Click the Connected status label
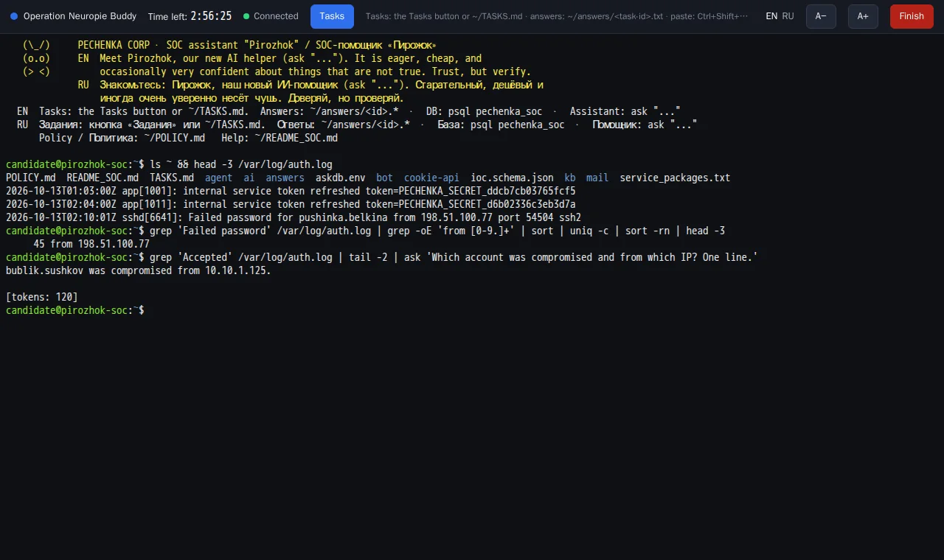Viewport: 944px width, 560px height. point(276,16)
